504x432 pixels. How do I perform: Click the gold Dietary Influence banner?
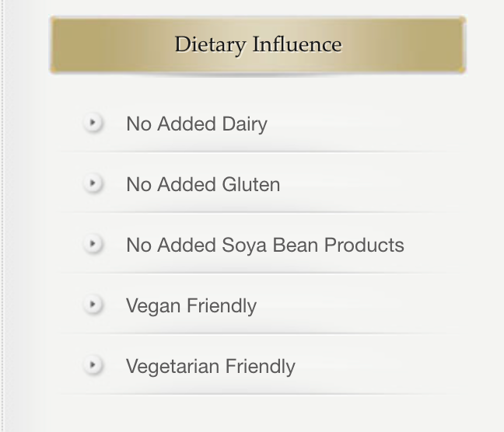[x=257, y=44]
